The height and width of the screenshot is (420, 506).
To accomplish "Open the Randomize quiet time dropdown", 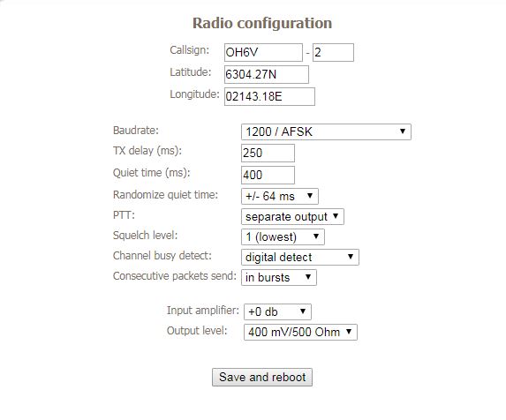I will tap(279, 196).
